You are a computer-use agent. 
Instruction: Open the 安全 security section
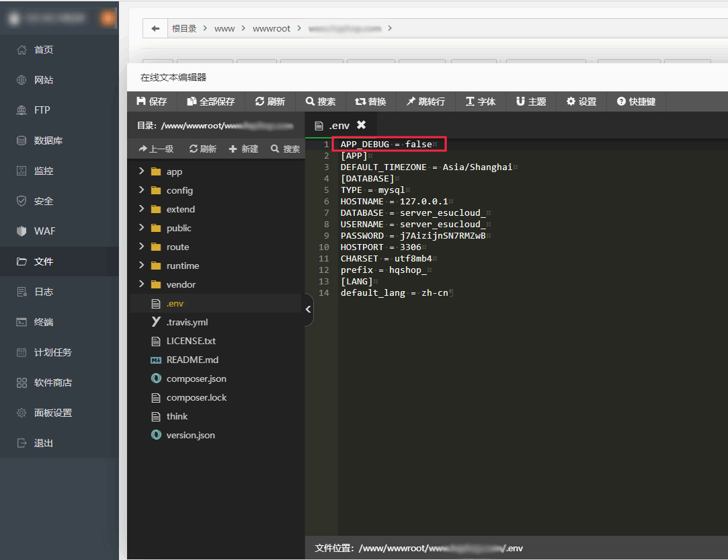click(43, 201)
